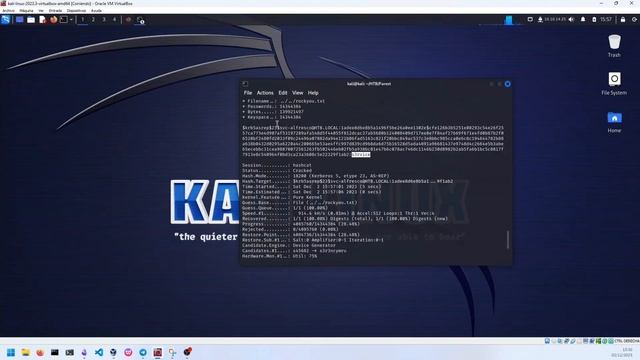Open the Windows Start button
The height and width of the screenshot is (360, 640).
pyautogui.click(x=11, y=352)
